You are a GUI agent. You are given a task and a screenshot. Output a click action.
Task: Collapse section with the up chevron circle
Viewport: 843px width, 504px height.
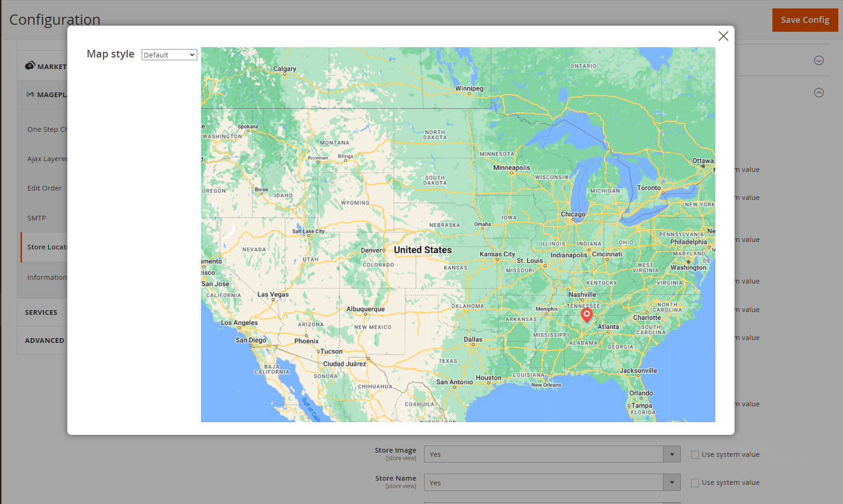819,93
